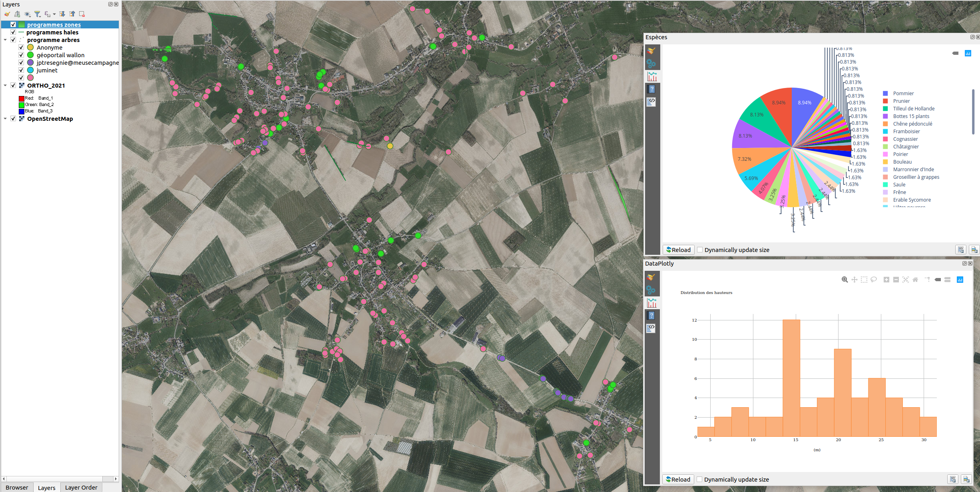The image size is (980, 492).
Task: Click Pommier color swatch in pie legend
Action: point(885,94)
